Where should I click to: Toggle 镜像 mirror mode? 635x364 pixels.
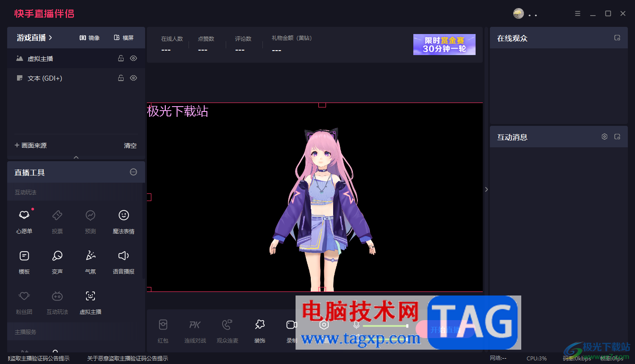point(90,38)
